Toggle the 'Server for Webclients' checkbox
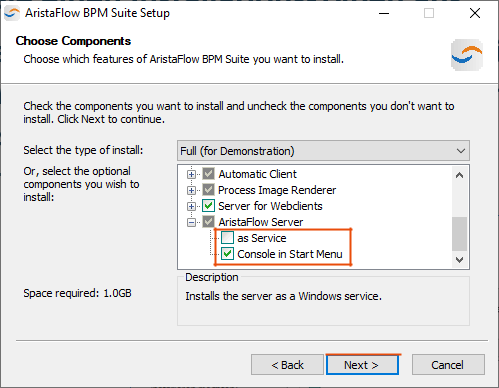 click(x=208, y=206)
